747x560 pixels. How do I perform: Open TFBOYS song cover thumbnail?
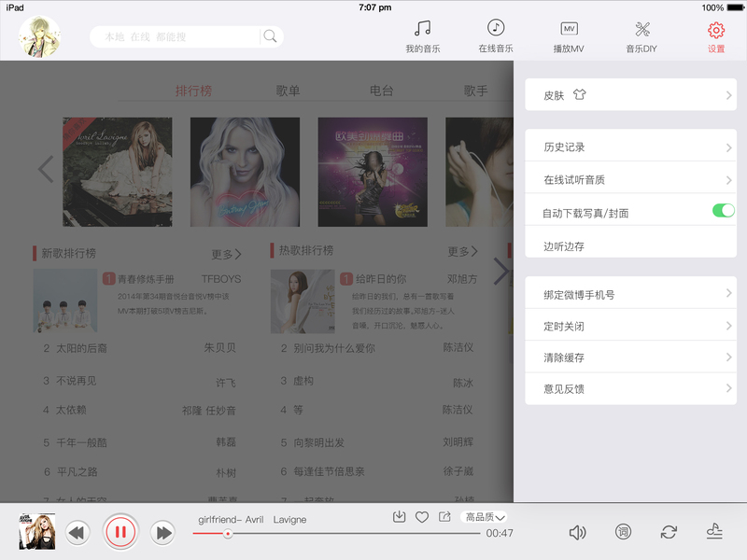coord(65,301)
